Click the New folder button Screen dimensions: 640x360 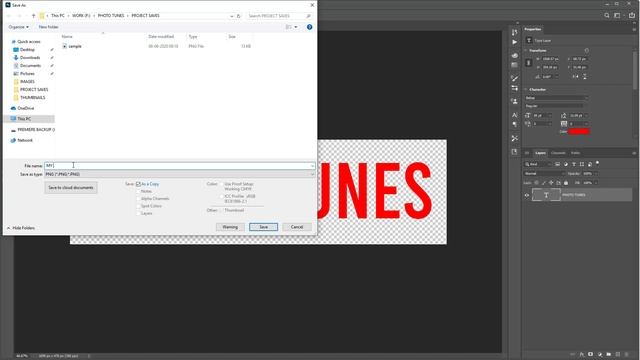[x=48, y=27]
